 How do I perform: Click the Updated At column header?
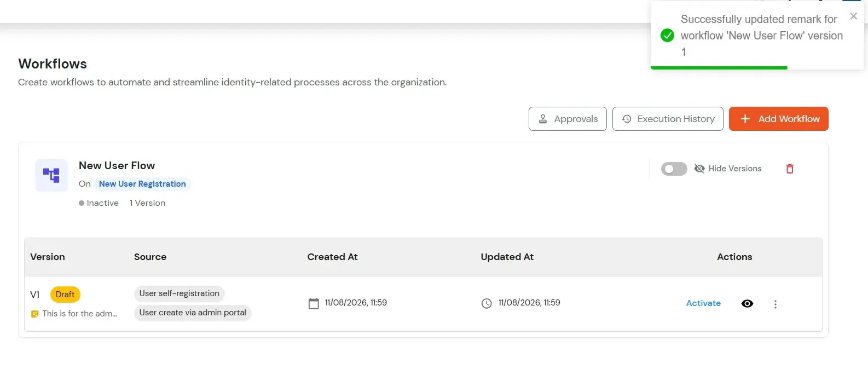click(507, 257)
